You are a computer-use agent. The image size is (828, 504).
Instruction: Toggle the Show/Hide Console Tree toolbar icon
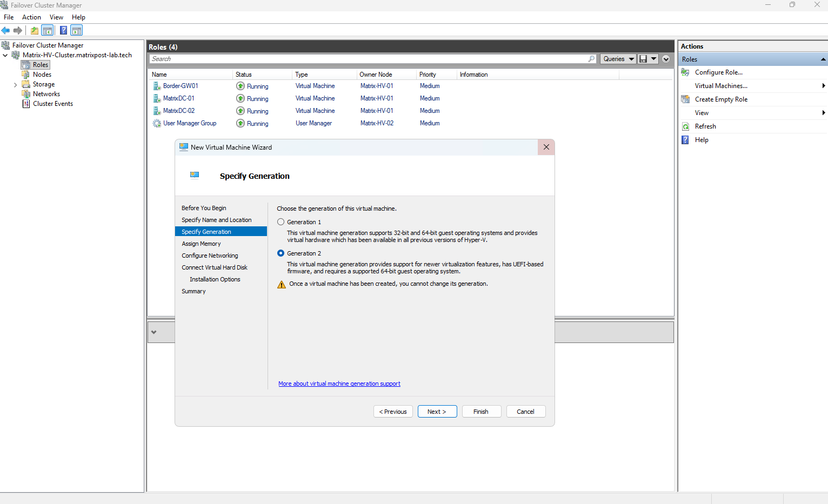point(48,30)
